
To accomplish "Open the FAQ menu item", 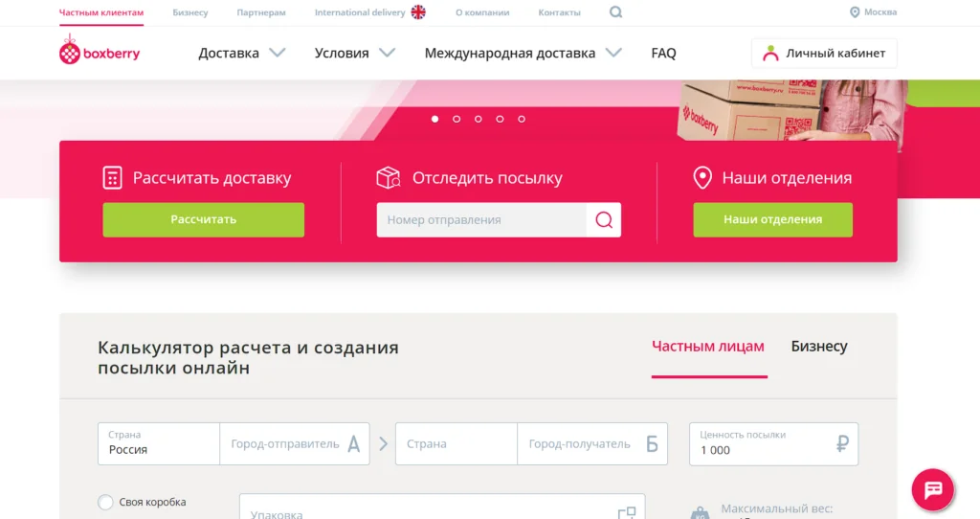I will tap(663, 54).
